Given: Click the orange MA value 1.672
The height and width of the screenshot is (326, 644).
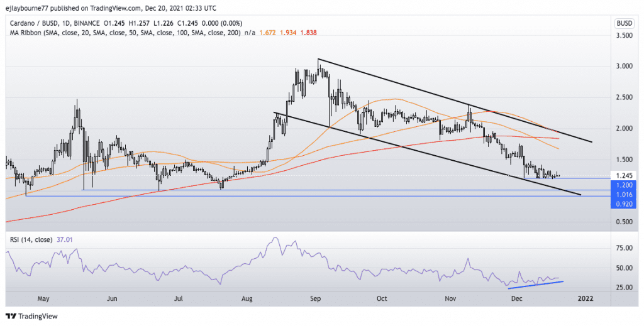Looking at the screenshot, I should point(267,33).
